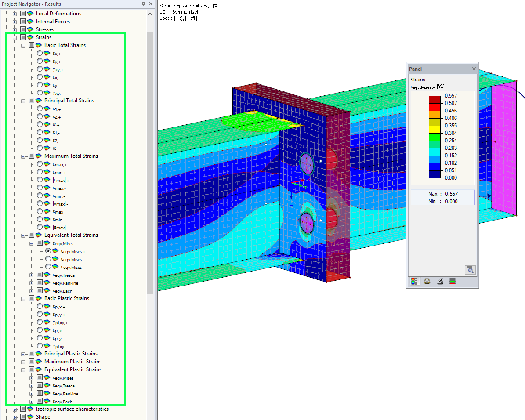Enable the Strains checkbox in the navigator
The height and width of the screenshot is (420, 525).
point(23,37)
